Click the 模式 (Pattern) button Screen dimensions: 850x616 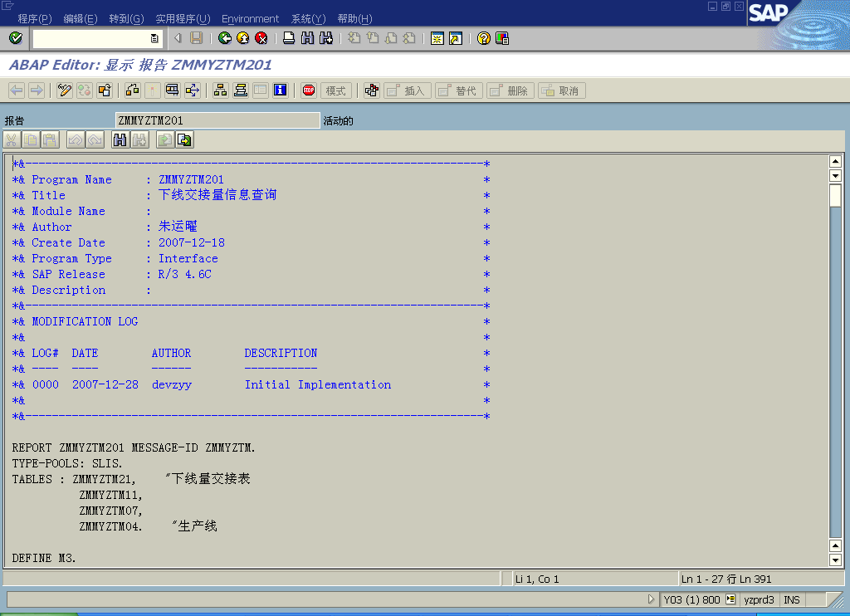coord(336,90)
